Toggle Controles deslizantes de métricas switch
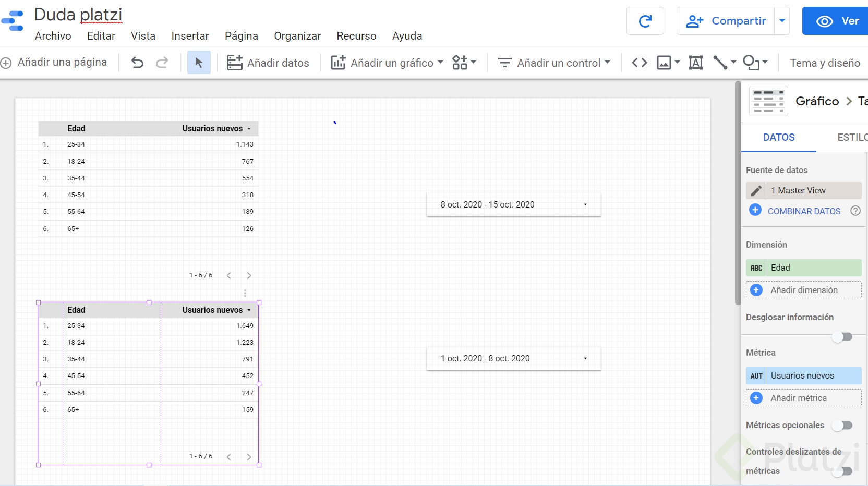The width and height of the screenshot is (868, 486). (x=842, y=471)
